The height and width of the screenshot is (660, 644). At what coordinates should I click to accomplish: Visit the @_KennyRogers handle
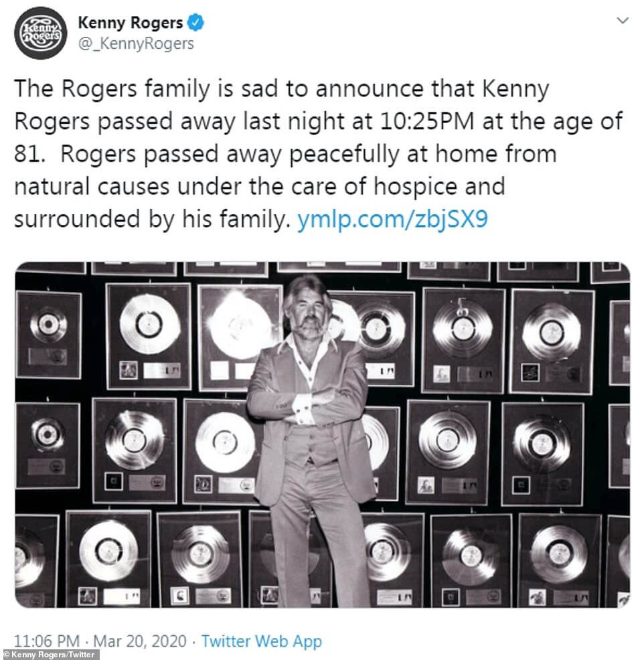click(137, 44)
